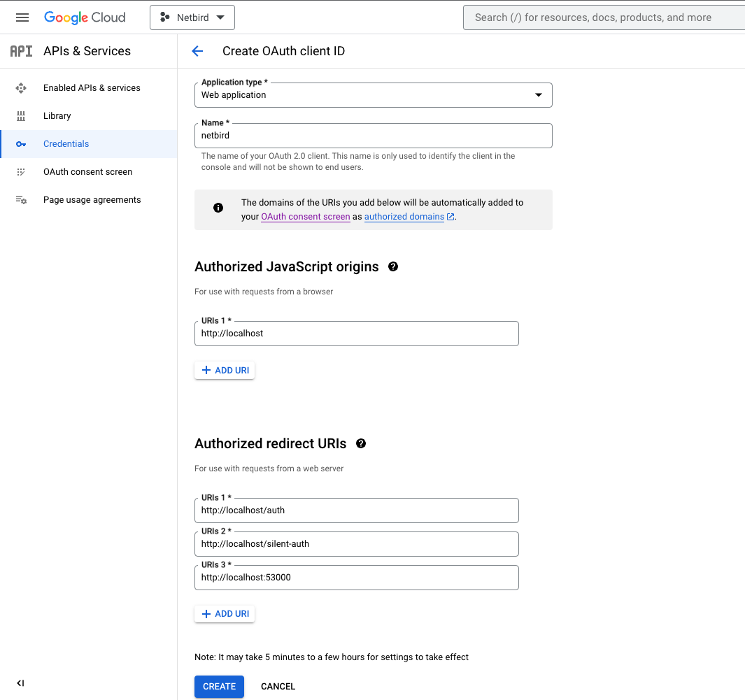Viewport: 745px width, 700px height.
Task: Click the info icon in the domains notice
Action: [x=218, y=207]
